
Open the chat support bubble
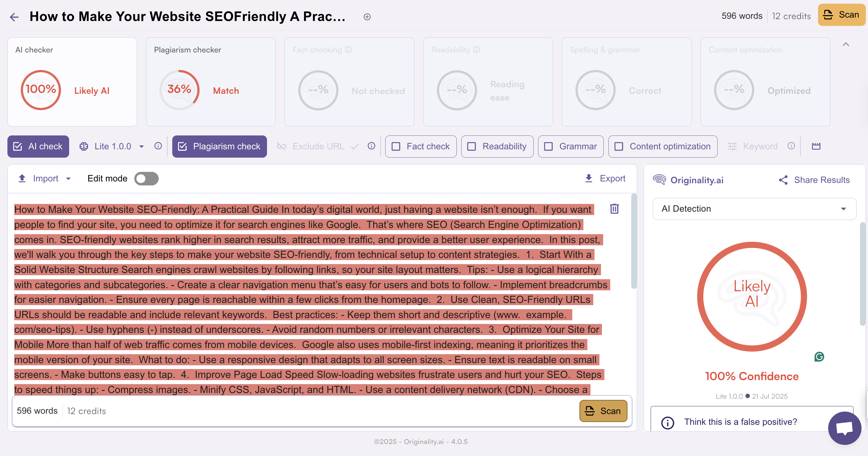tap(845, 428)
